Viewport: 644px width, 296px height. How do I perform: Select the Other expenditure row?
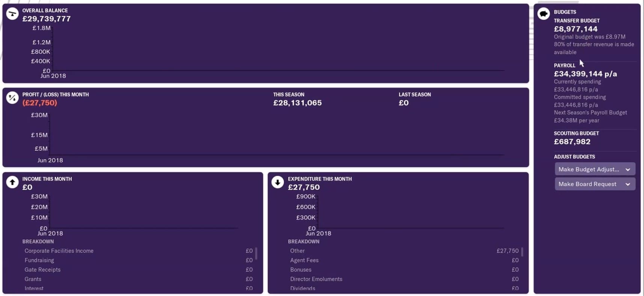click(404, 251)
